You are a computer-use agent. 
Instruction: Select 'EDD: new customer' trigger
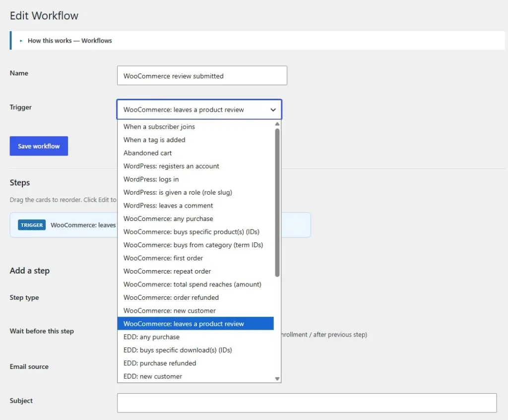pyautogui.click(x=195, y=376)
